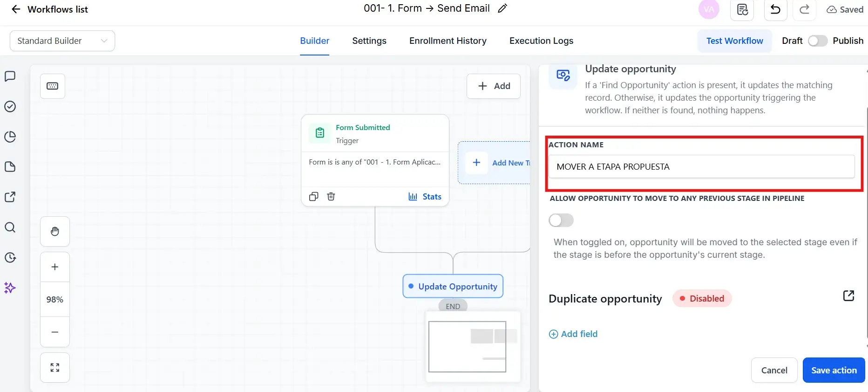
Task: Open Execution Logs tab
Action: click(x=542, y=41)
